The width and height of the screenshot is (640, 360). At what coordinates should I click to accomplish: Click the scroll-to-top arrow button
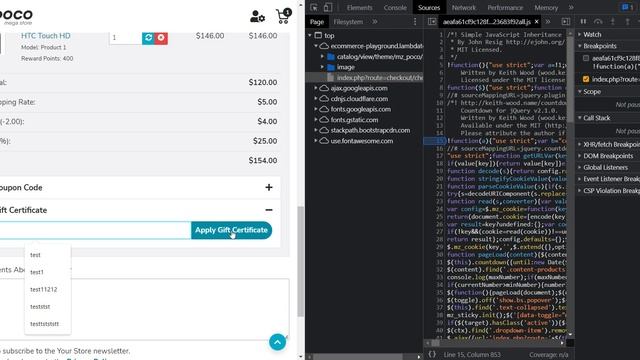click(x=278, y=342)
